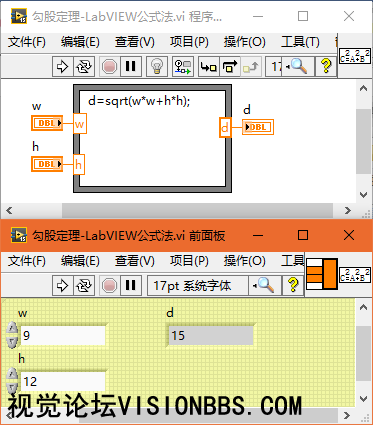373x425 pixels.
Task: Click Run arrow in block diagram toolbar
Action: point(62,67)
